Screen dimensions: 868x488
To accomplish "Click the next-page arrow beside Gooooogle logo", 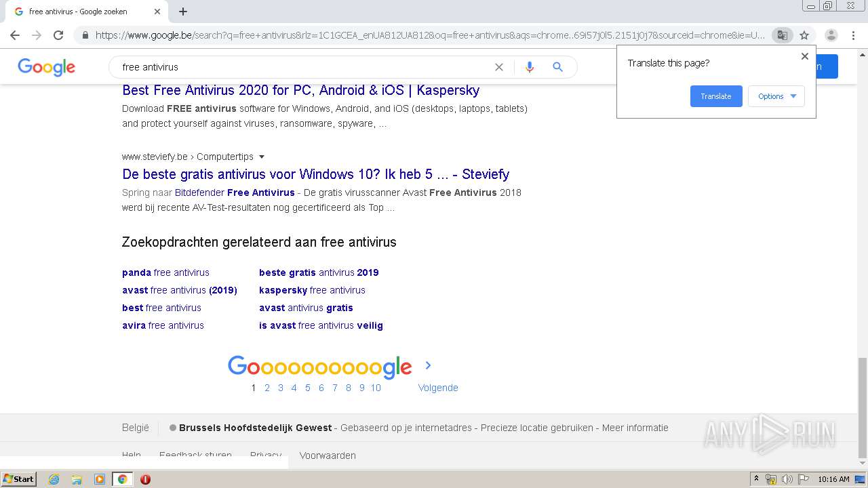I will (428, 365).
